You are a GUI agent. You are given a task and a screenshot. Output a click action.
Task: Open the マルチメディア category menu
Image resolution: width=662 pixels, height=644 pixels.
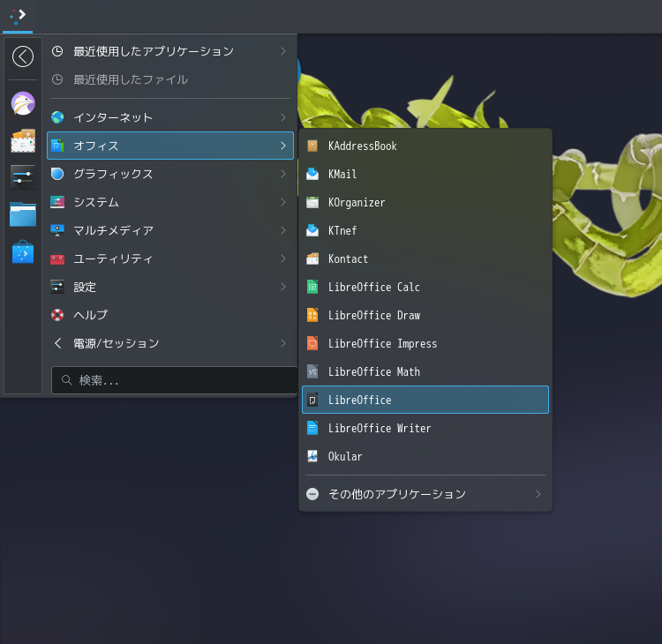[x=170, y=230]
